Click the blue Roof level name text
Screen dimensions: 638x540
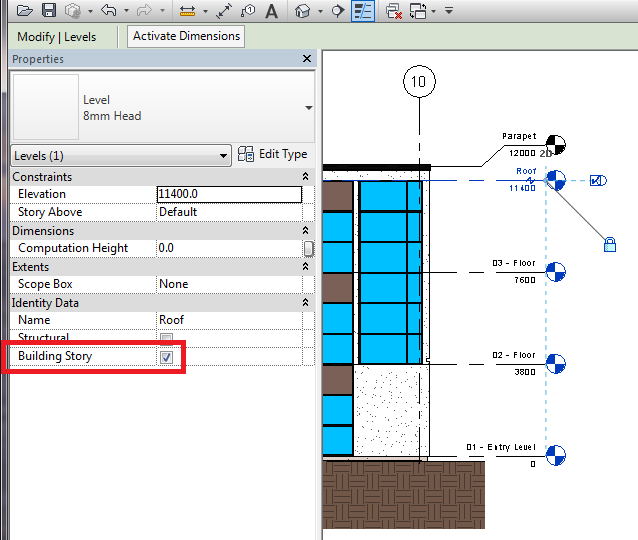(526, 171)
